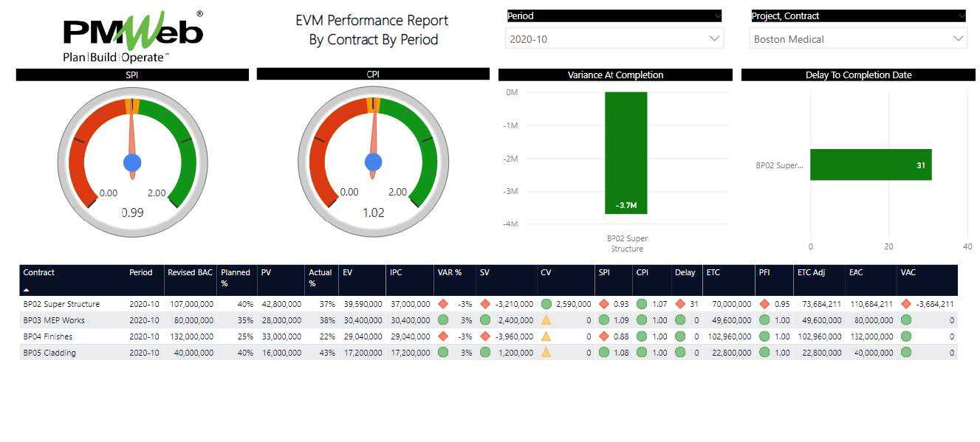Image resolution: width=980 pixels, height=442 pixels.
Task: Sort table by VAC column
Action: pyautogui.click(x=908, y=272)
